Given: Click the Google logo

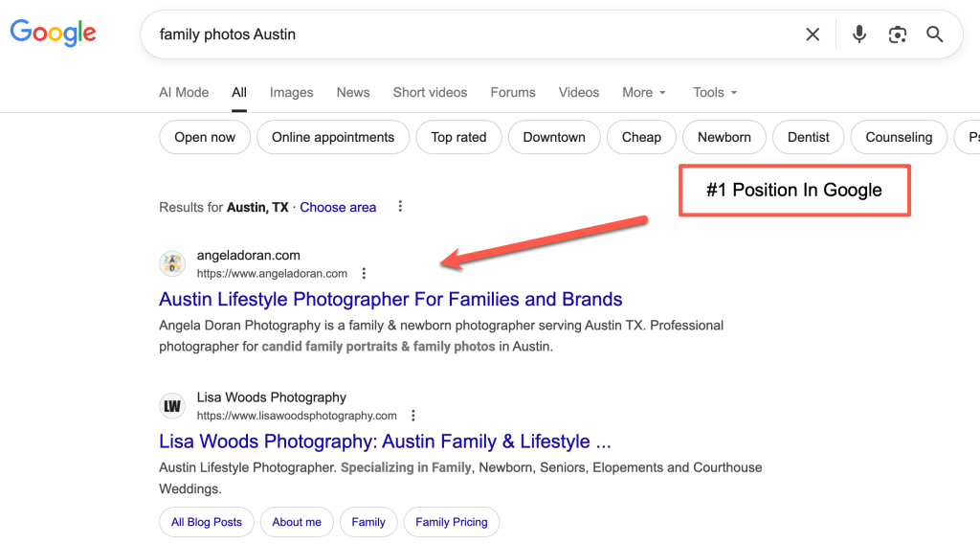Looking at the screenshot, I should [x=54, y=34].
